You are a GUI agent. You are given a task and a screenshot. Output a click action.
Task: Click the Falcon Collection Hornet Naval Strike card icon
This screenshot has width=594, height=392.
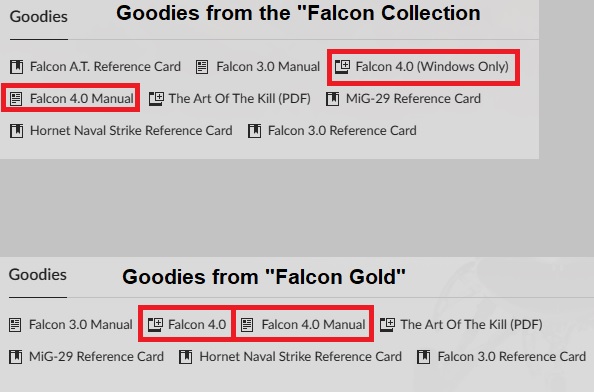(x=17, y=131)
